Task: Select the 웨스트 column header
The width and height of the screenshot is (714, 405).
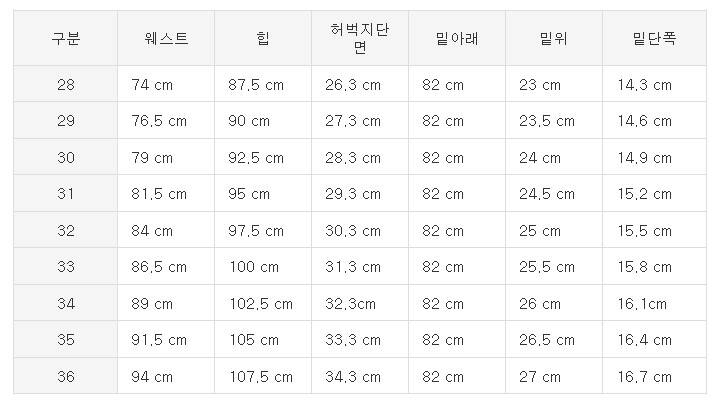Action: 166,39
